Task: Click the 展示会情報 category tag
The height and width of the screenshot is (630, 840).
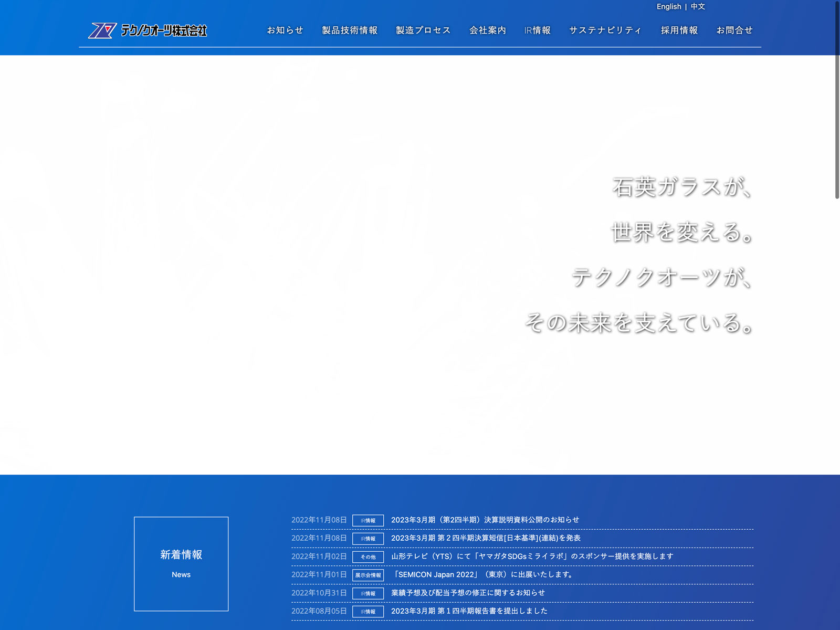Action: pyautogui.click(x=368, y=575)
